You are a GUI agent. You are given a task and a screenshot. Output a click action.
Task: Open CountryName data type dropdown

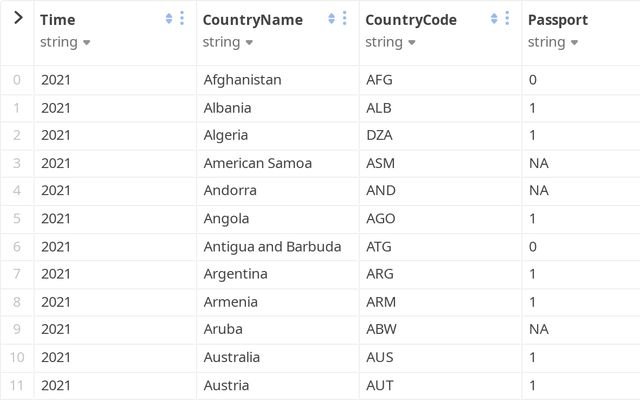coord(229,42)
